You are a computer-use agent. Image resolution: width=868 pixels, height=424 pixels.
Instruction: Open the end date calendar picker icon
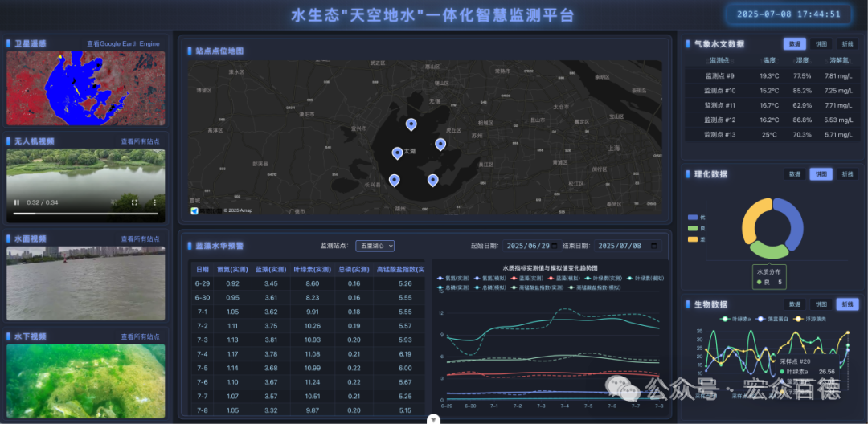point(653,246)
